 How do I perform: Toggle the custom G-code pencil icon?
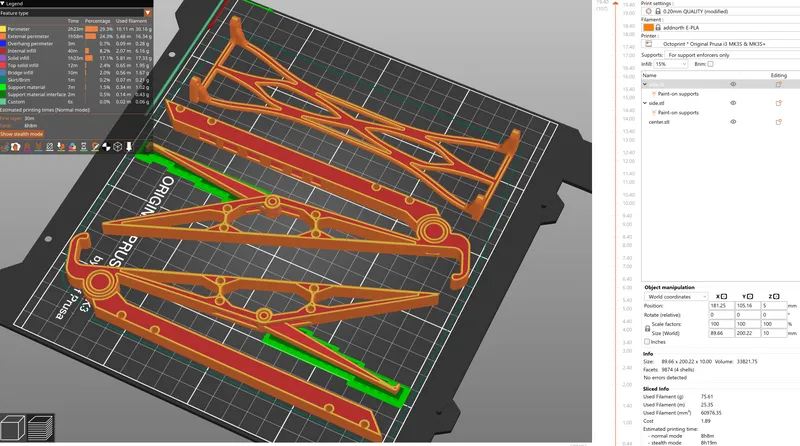click(x=95, y=147)
